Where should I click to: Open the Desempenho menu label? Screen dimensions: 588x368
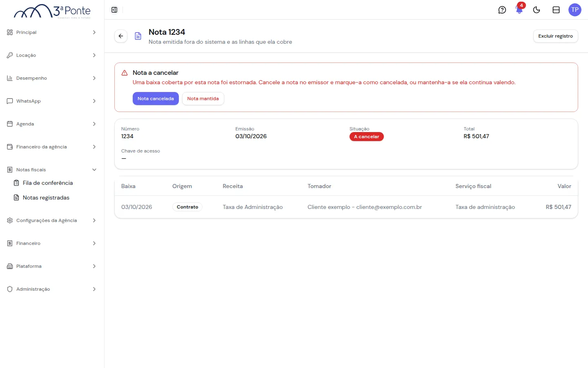pos(31,78)
